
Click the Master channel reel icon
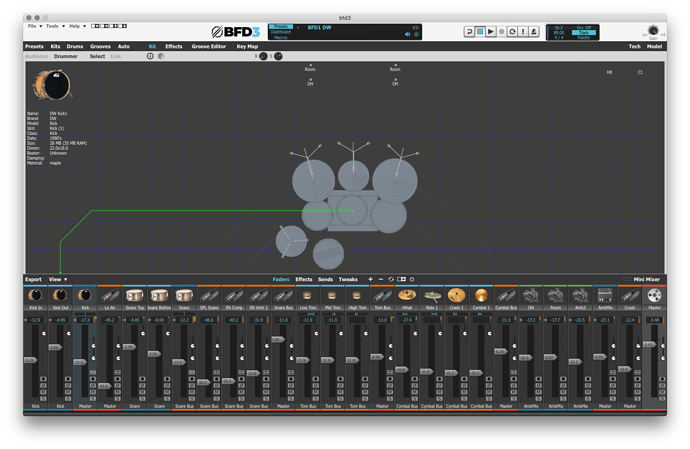(x=654, y=295)
